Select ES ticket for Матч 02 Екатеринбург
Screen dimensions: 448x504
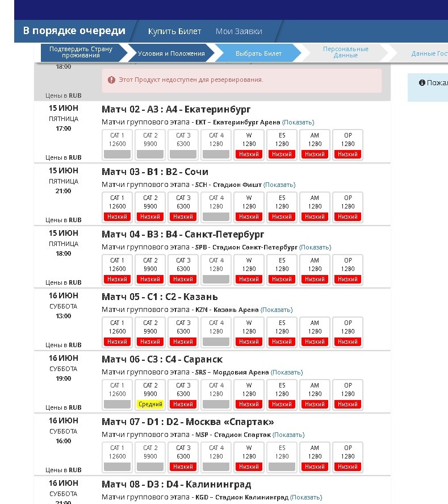282,145
